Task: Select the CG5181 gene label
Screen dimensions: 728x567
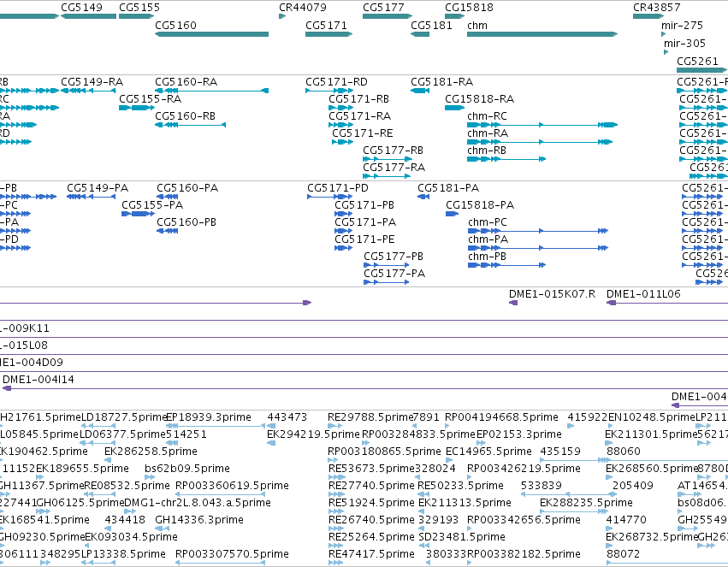Action: coord(431,25)
